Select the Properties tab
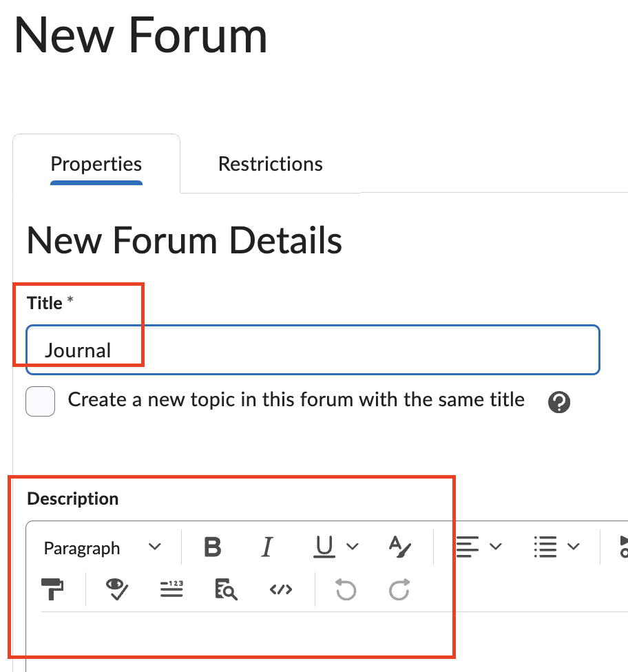Screen dimensions: 628x672 pos(96,164)
